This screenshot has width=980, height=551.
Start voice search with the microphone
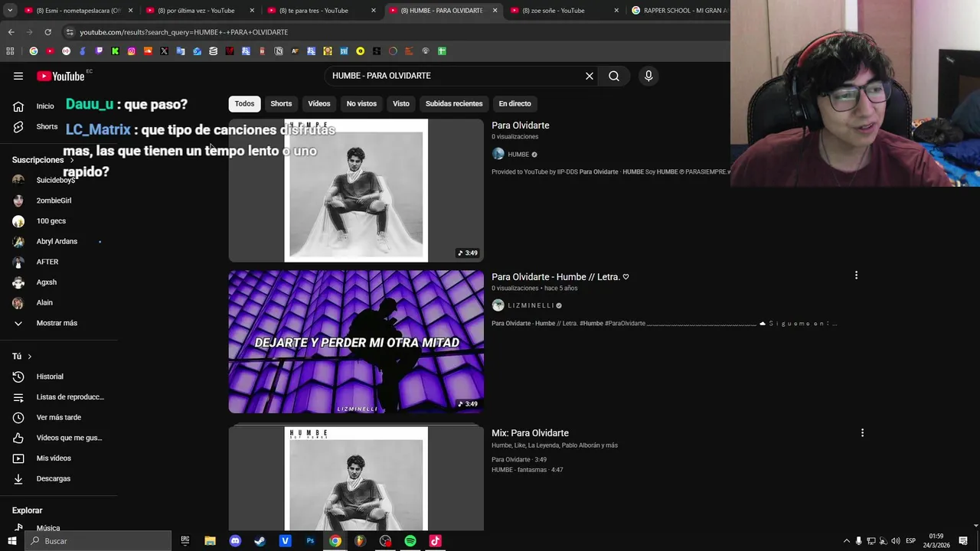648,76
